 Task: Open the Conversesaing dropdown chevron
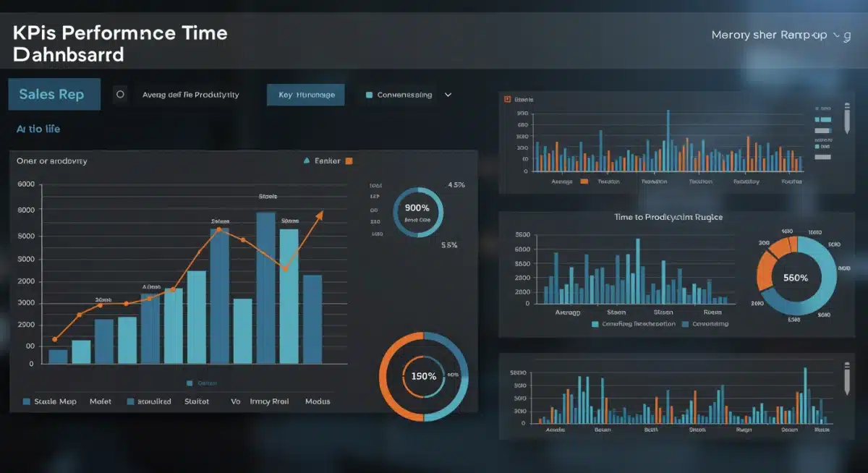(x=447, y=94)
